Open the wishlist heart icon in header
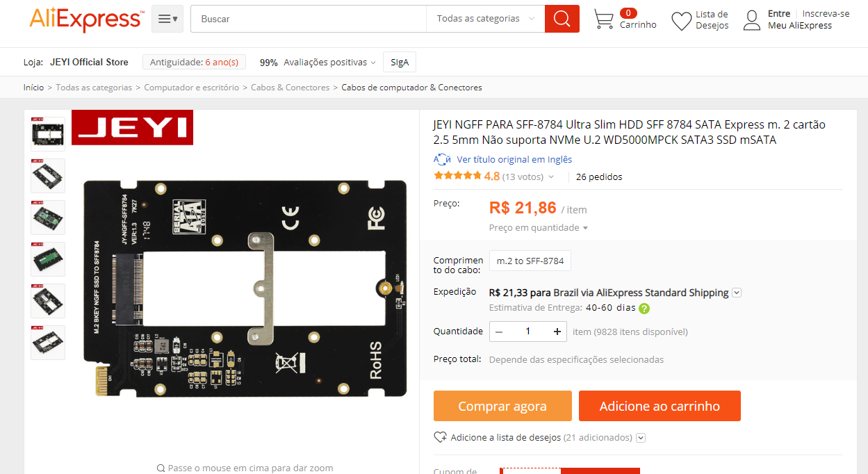Viewport: 868px width, 474px height. (x=681, y=21)
